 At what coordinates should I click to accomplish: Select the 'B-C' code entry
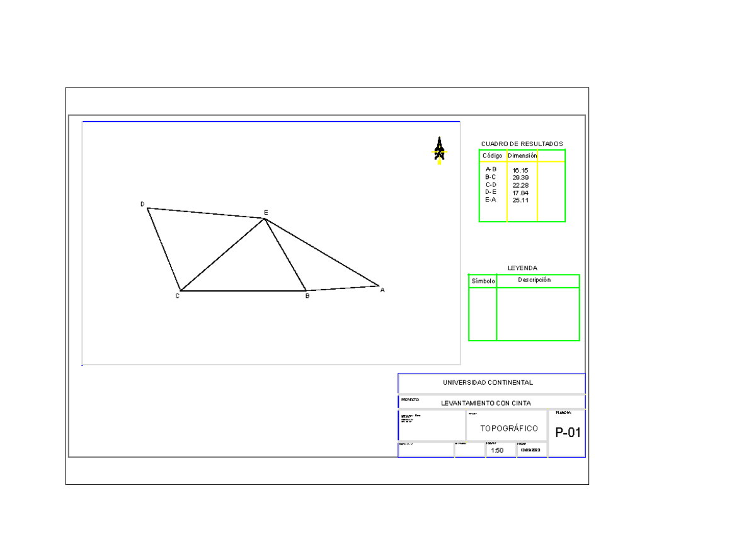tap(491, 177)
